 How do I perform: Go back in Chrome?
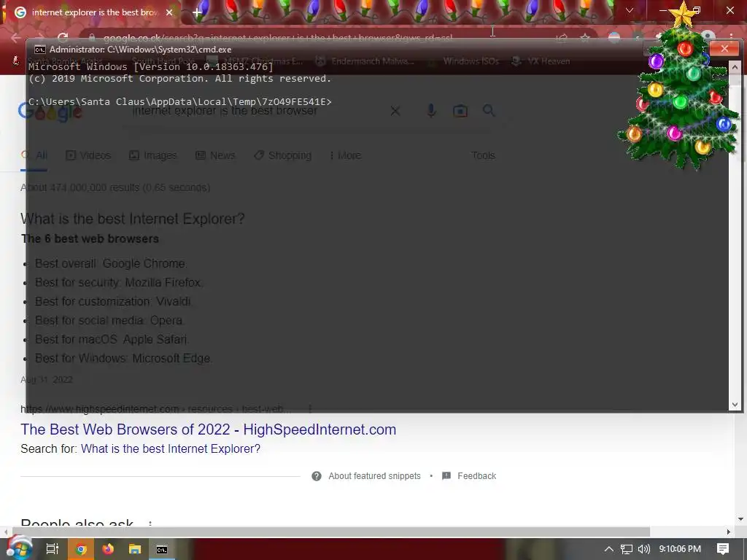16,38
